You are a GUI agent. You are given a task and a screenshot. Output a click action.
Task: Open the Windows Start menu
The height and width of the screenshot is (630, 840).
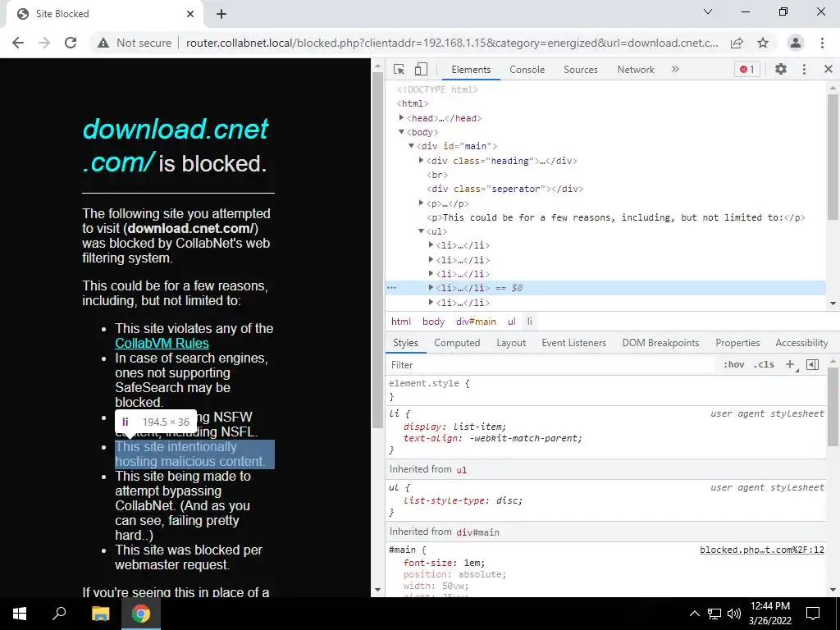coord(20,614)
